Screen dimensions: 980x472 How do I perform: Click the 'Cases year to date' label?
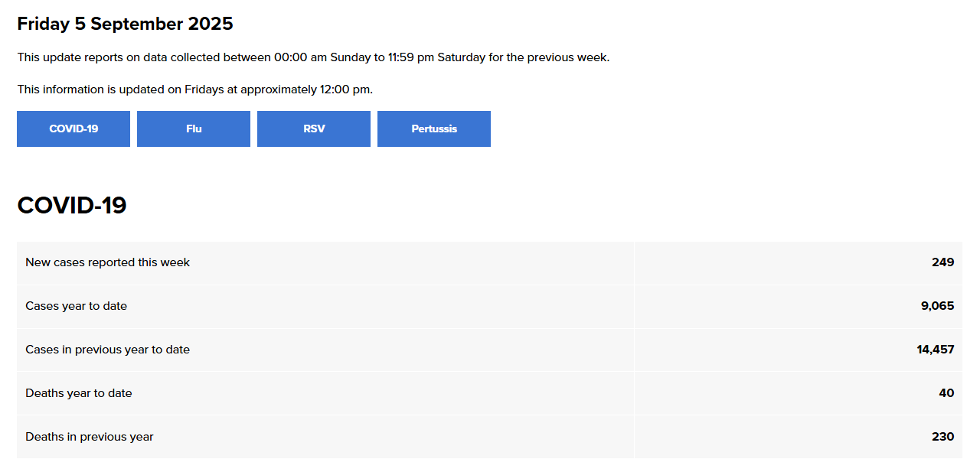click(76, 306)
